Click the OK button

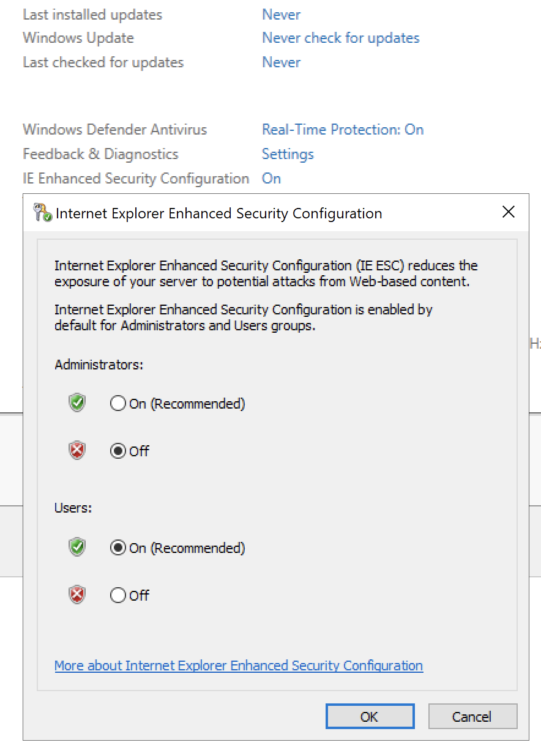370,716
